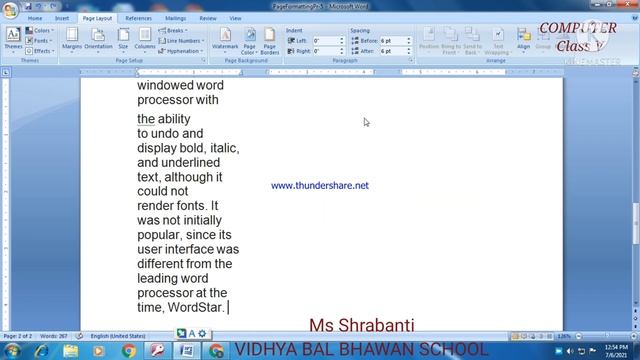Click the Send to Back button

(472, 41)
